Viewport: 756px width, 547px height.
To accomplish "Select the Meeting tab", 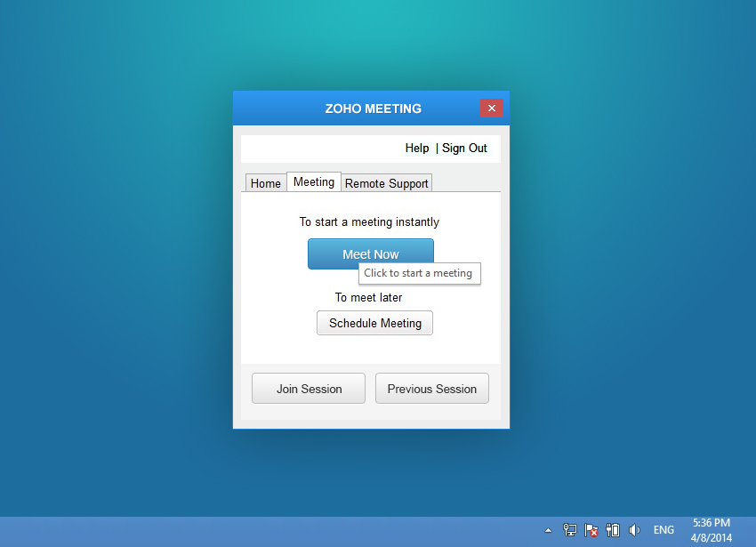I will click(x=314, y=181).
